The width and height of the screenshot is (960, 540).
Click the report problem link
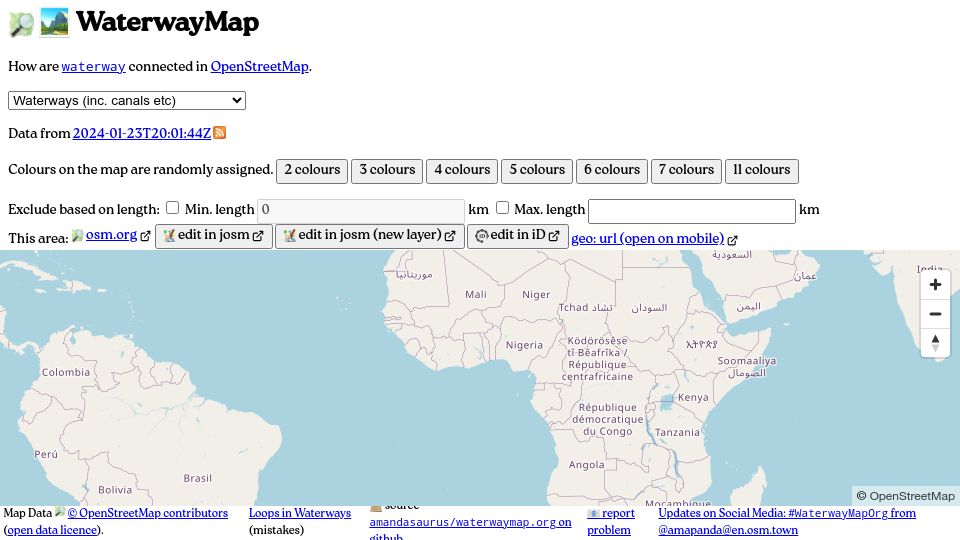611,522
